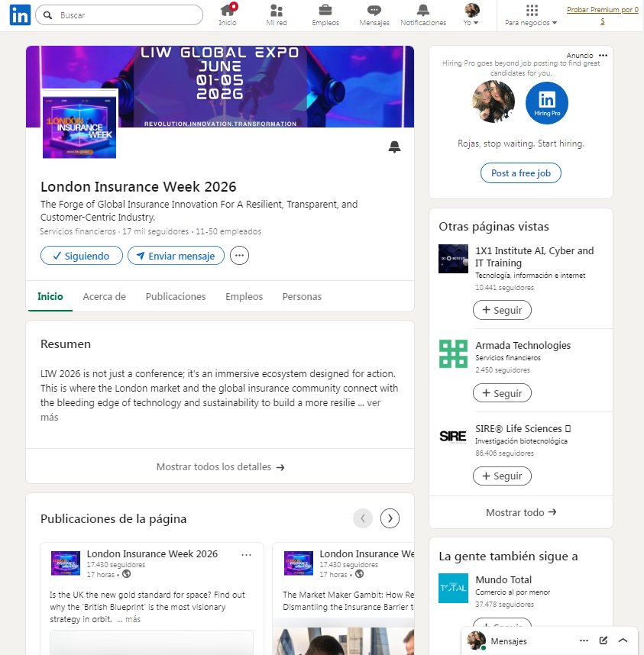
Task: Click the profile photo in the hiring ad
Action: point(494,102)
